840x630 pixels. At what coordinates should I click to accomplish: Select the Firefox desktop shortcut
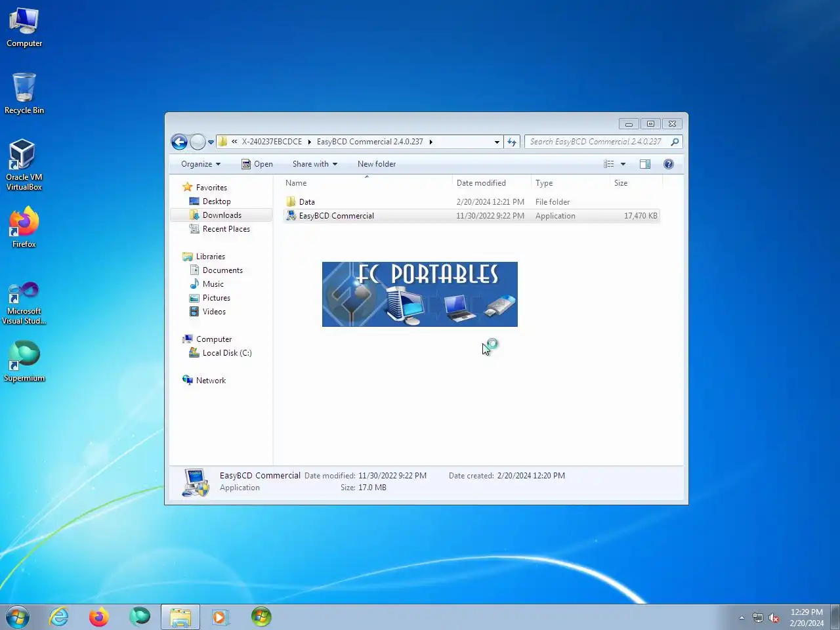(x=24, y=227)
